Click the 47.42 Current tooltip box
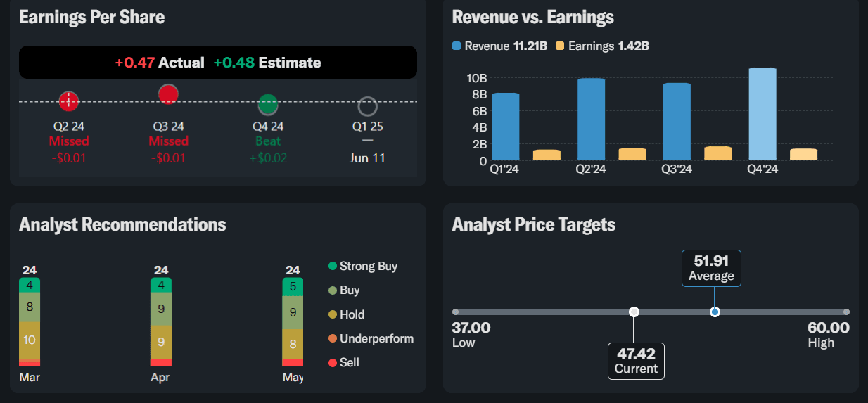This screenshot has width=868, height=403. pyautogui.click(x=636, y=361)
